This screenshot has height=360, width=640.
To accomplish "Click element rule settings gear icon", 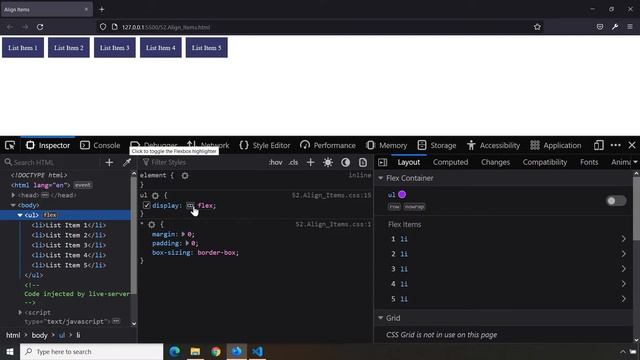I will click(x=185, y=176).
